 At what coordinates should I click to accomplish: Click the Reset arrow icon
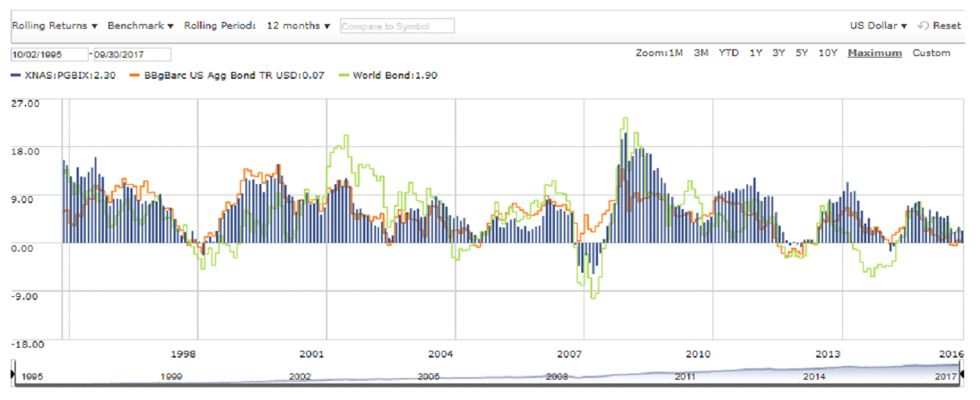922,26
